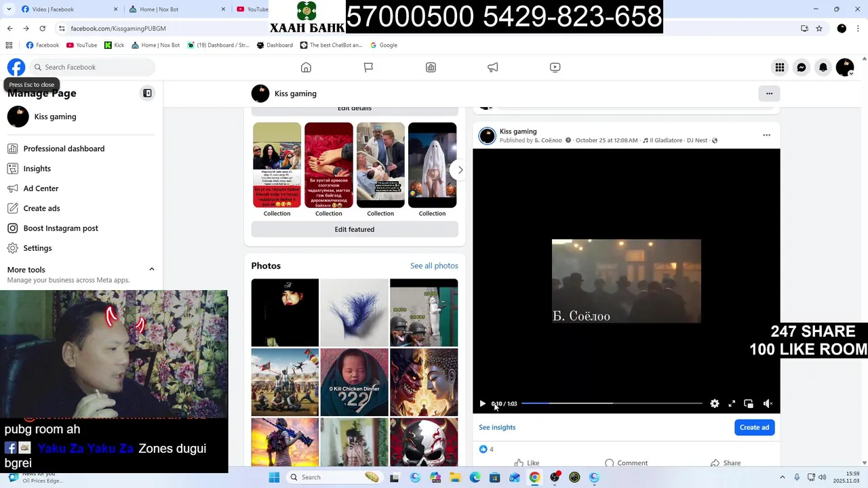Play the video post
Screen dimensions: 868x488
pos(482,404)
